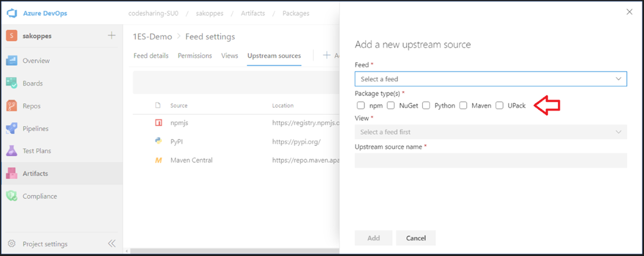The width and height of the screenshot is (644, 256).
Task: Open the Boards icon in sidebar
Action: point(12,83)
